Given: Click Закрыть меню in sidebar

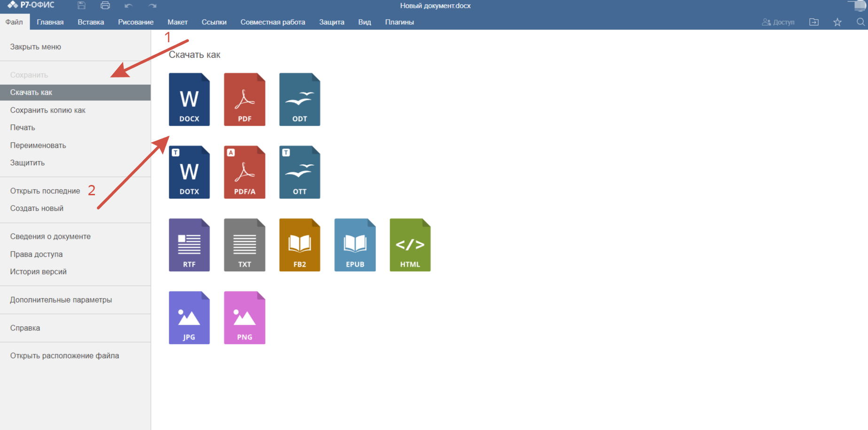Looking at the screenshot, I should pyautogui.click(x=36, y=47).
